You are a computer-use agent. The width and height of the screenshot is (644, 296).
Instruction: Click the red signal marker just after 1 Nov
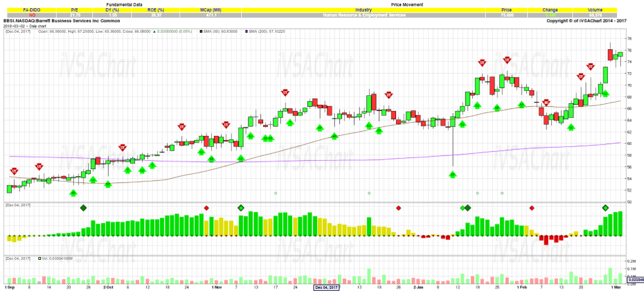(226, 124)
